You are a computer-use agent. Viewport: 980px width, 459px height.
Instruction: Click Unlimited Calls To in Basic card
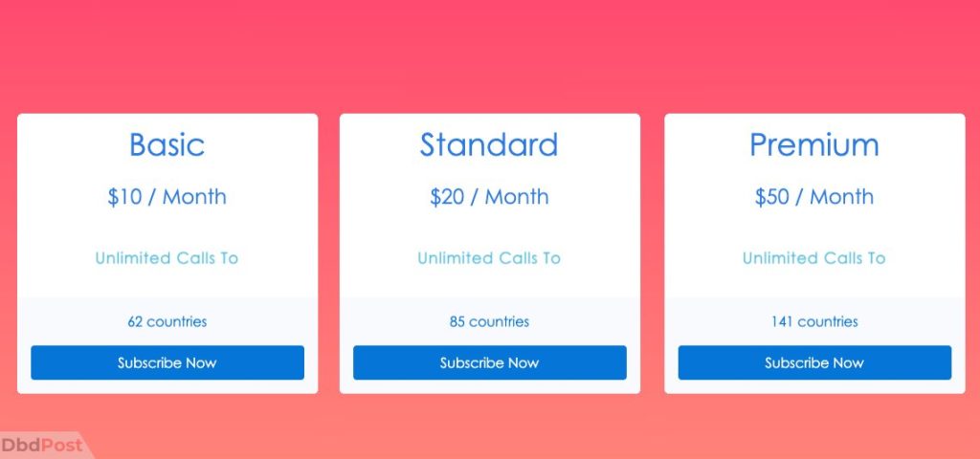[x=167, y=258]
